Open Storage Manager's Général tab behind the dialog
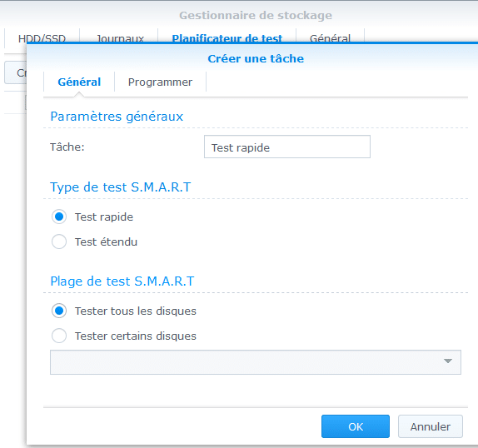Viewport: 478px width, 448px height. click(x=330, y=37)
